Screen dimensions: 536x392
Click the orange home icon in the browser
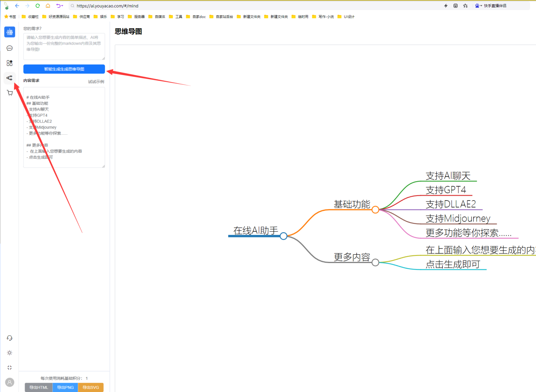pyautogui.click(x=48, y=6)
